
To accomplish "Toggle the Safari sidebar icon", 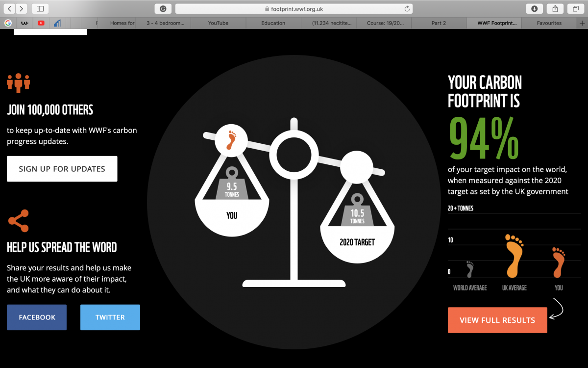I will (x=40, y=8).
